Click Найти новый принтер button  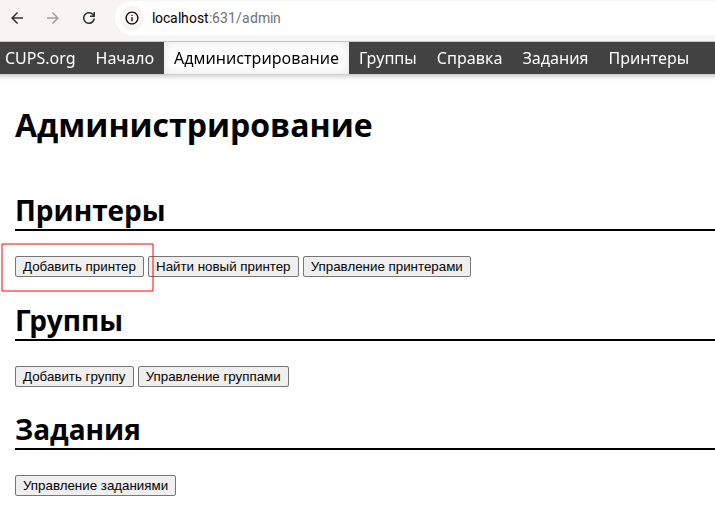pos(223,267)
